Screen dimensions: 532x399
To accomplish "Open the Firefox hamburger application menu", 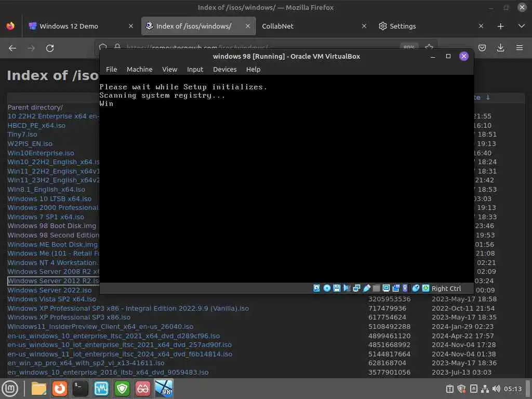I will pyautogui.click(x=519, y=48).
